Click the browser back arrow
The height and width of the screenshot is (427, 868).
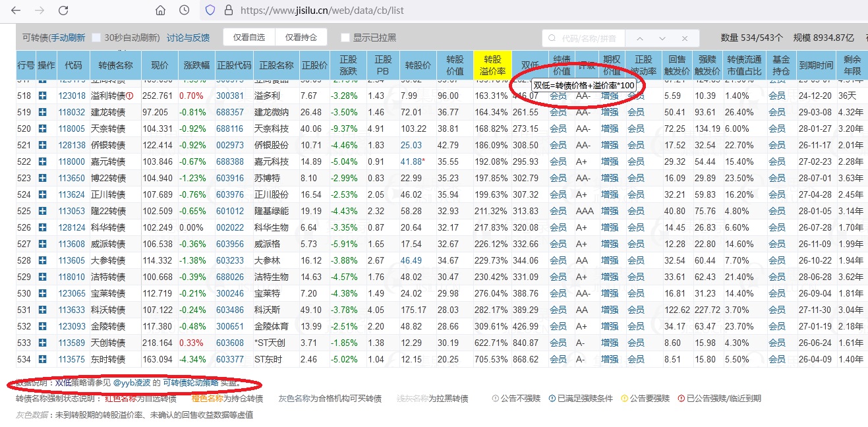pyautogui.click(x=16, y=11)
